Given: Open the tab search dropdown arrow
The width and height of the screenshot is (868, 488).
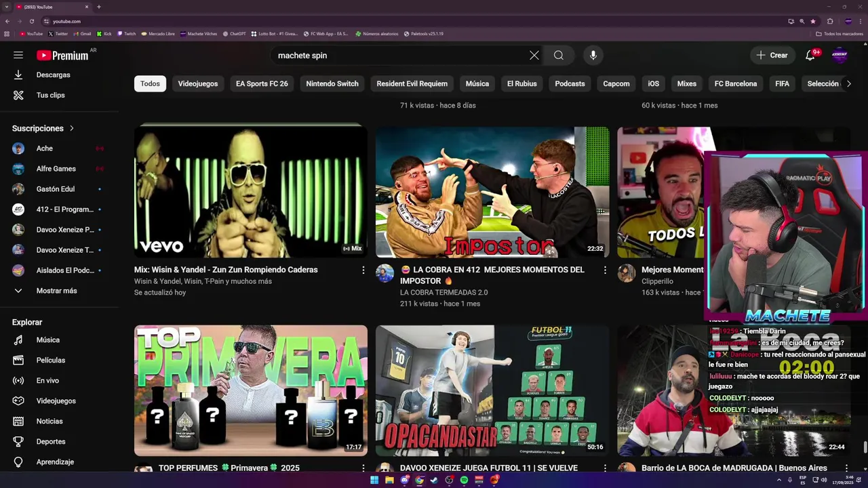Looking at the screenshot, I should tap(7, 7).
